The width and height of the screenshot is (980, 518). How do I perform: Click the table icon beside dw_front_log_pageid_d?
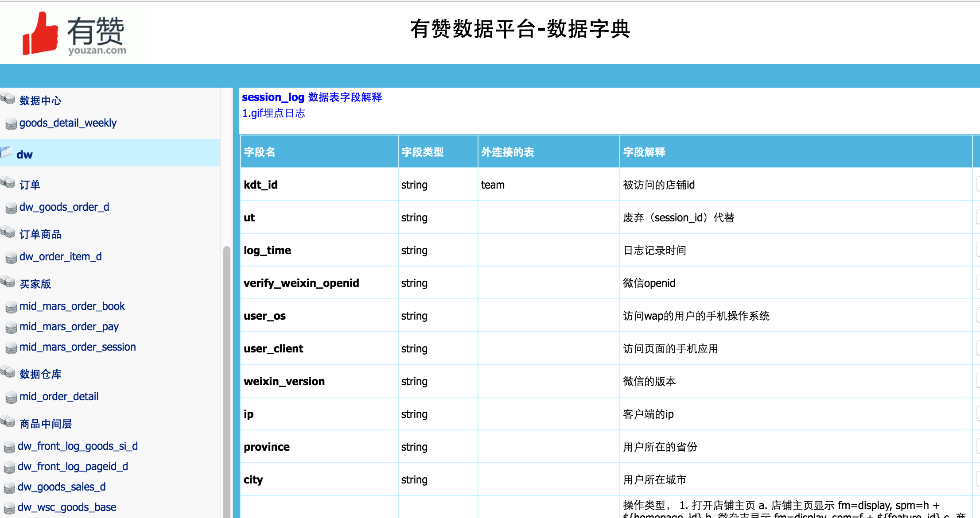coord(9,468)
